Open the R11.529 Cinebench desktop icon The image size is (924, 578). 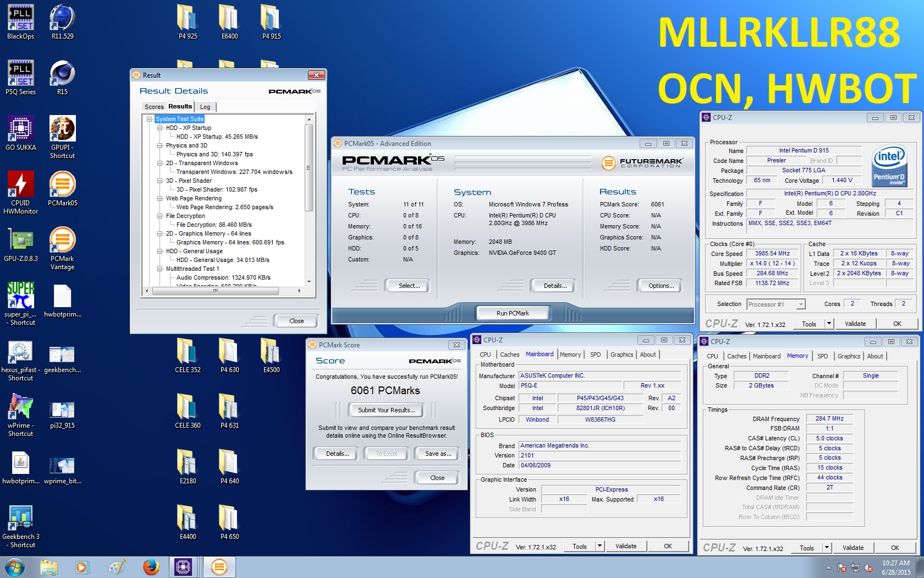click(63, 22)
